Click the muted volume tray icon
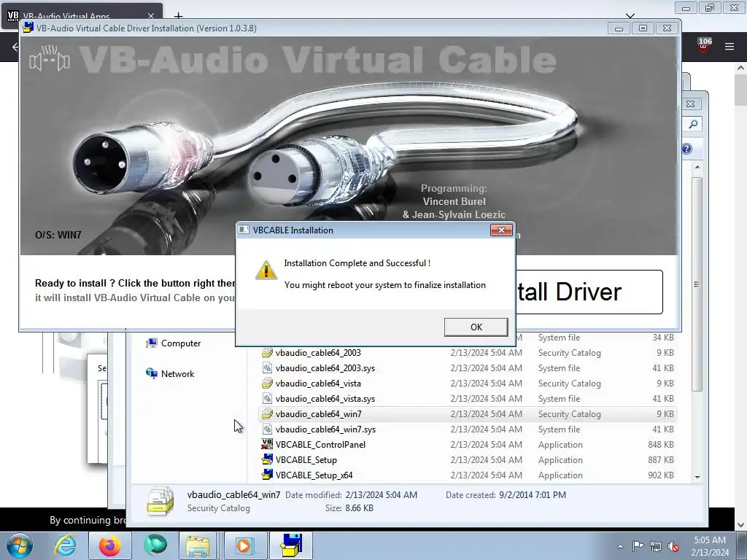747x560 pixels. [673, 546]
